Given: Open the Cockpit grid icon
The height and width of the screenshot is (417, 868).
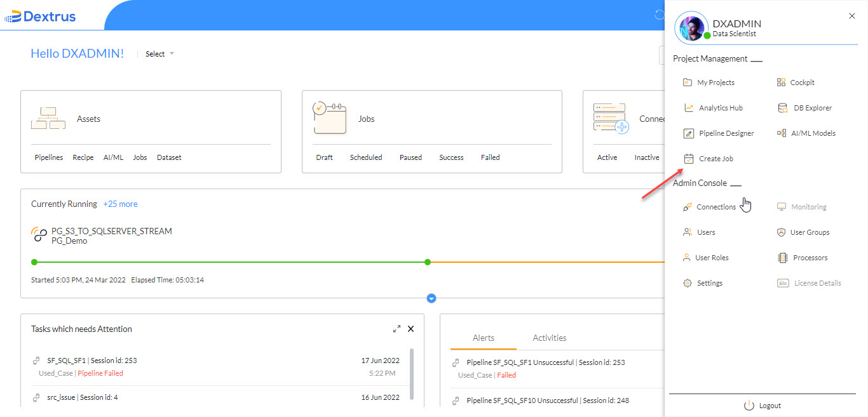Looking at the screenshot, I should [782, 83].
